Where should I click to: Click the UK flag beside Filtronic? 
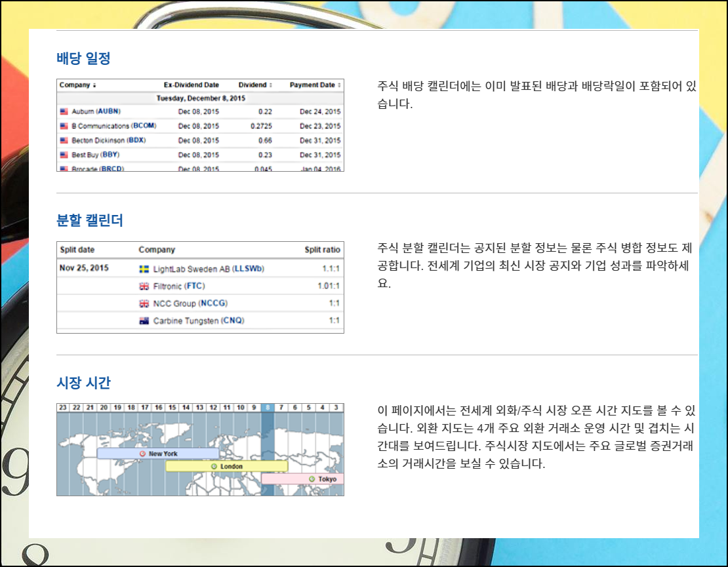[x=144, y=286]
